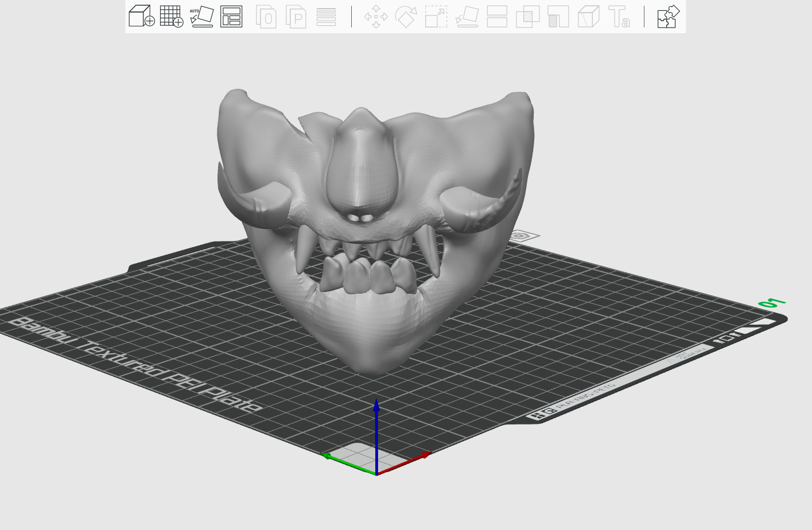
Task: Open Mesh boolean tool
Action: tap(528, 17)
